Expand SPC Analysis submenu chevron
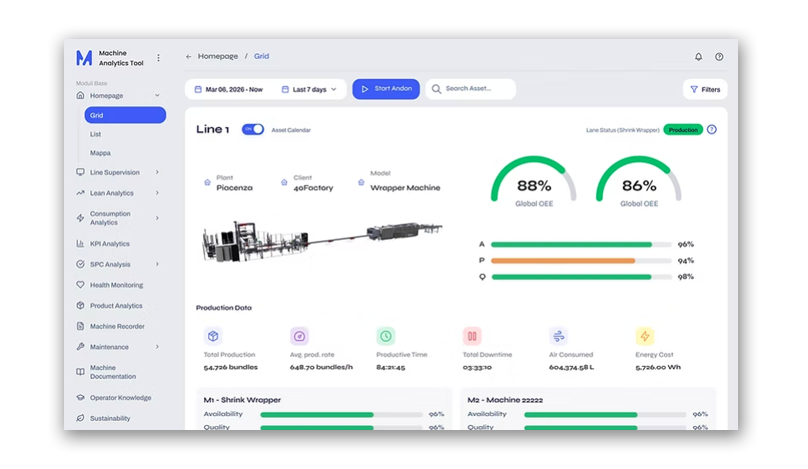Image resolution: width=808 pixels, height=469 pixels. pos(157,264)
